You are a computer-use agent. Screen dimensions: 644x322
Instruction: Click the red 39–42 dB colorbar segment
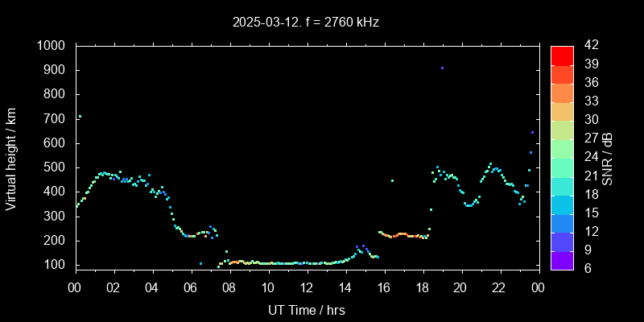click(x=562, y=55)
